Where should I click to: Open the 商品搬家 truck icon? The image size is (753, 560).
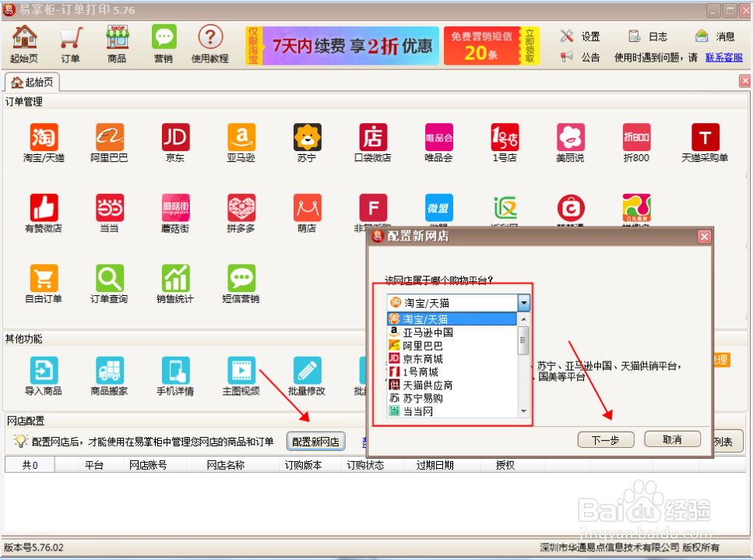tap(110, 370)
